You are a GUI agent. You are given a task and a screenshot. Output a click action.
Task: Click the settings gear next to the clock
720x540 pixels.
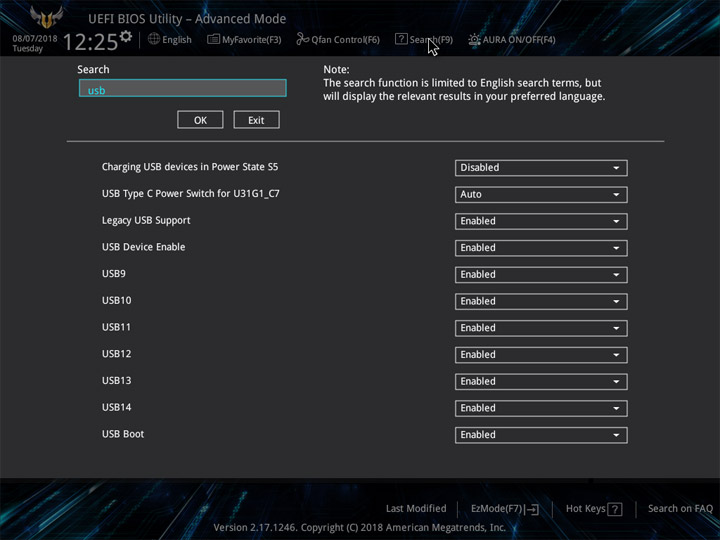pyautogui.click(x=126, y=36)
